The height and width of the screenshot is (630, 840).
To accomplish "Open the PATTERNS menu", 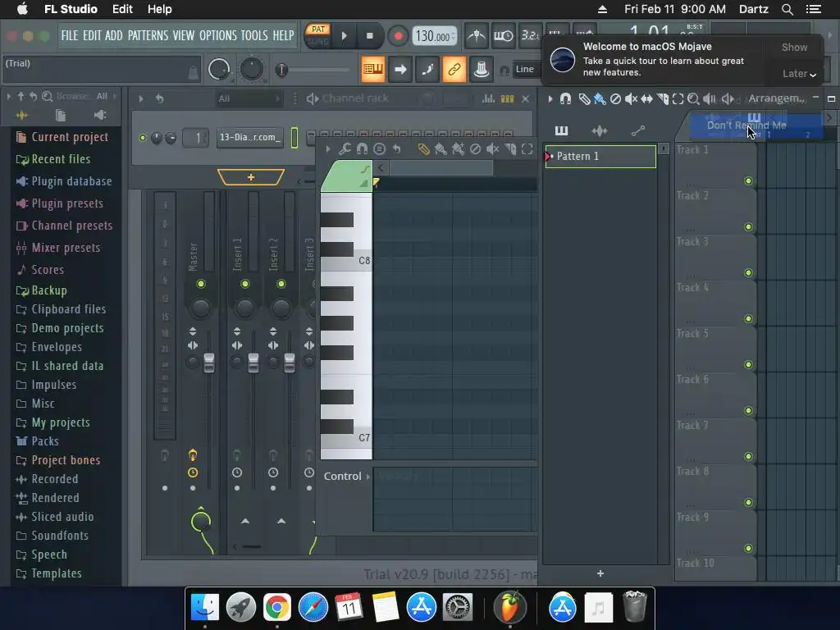I will (148, 36).
